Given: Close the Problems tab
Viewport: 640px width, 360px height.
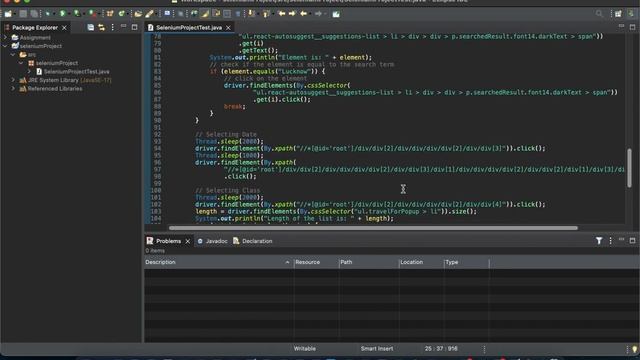Looking at the screenshot, I should (188, 241).
